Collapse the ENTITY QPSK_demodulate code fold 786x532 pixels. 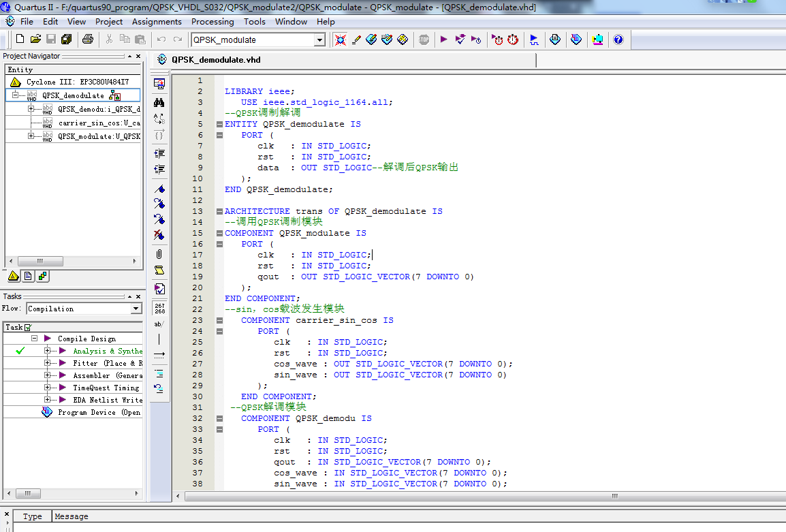tap(219, 124)
